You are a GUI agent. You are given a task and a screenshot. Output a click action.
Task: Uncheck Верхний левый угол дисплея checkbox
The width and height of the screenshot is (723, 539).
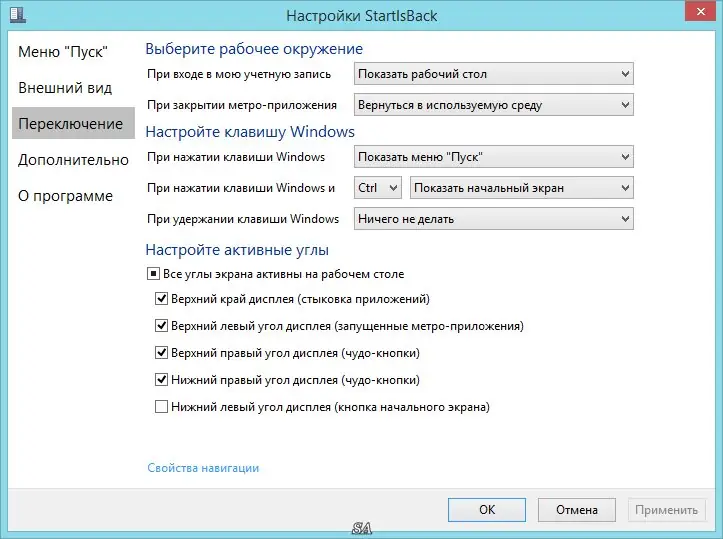(161, 326)
